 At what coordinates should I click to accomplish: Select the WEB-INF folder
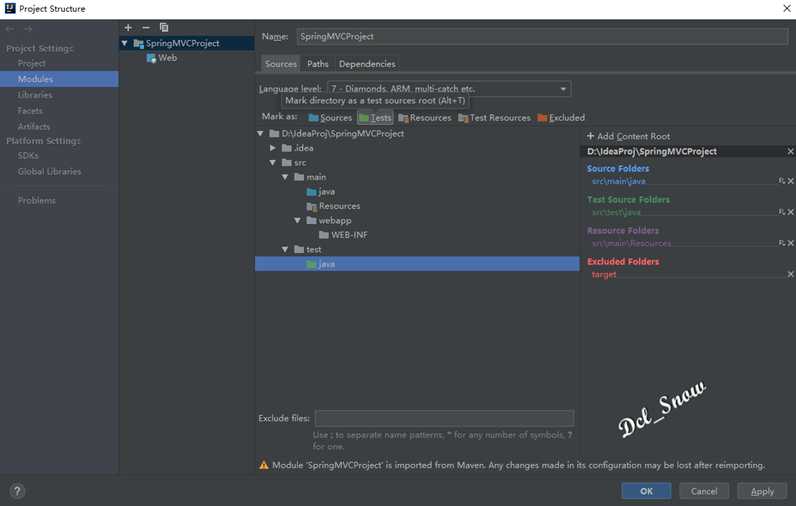pos(343,235)
